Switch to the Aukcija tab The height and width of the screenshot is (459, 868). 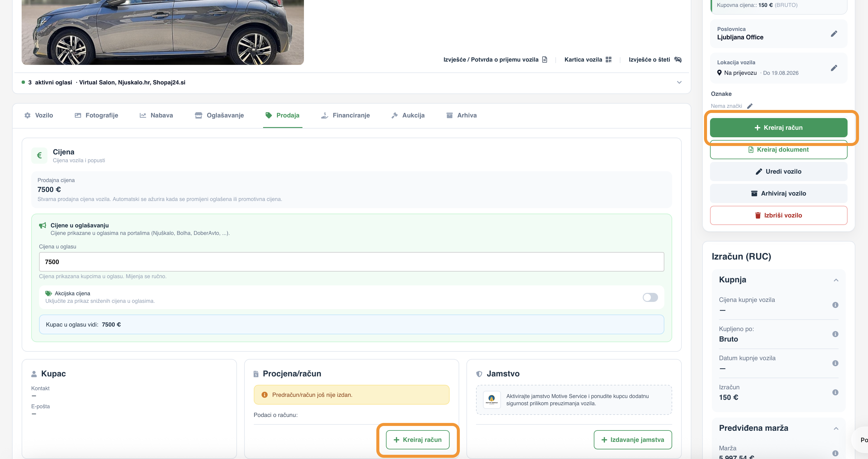coord(408,115)
